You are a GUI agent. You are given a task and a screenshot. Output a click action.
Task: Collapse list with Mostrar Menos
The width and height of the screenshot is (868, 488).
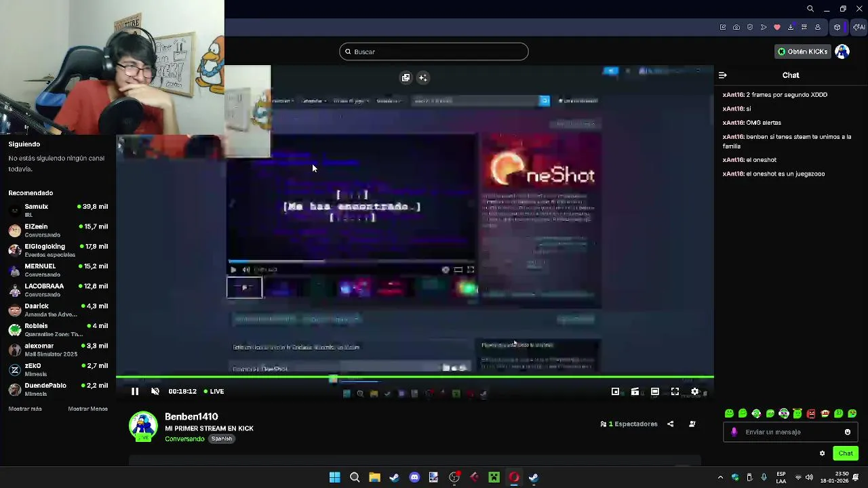[87, 409]
